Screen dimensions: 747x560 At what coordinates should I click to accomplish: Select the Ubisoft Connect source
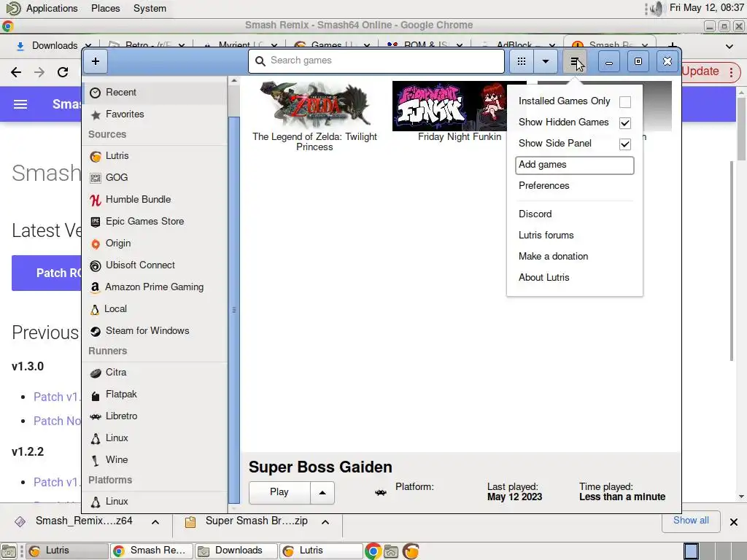155,265
